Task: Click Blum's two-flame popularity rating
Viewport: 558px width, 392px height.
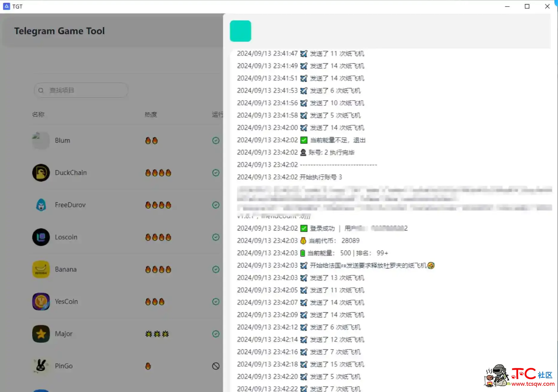Action: click(x=151, y=140)
